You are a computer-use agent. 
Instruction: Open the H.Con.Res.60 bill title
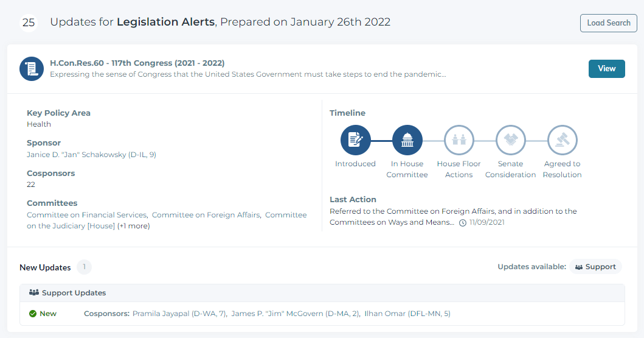click(x=137, y=63)
